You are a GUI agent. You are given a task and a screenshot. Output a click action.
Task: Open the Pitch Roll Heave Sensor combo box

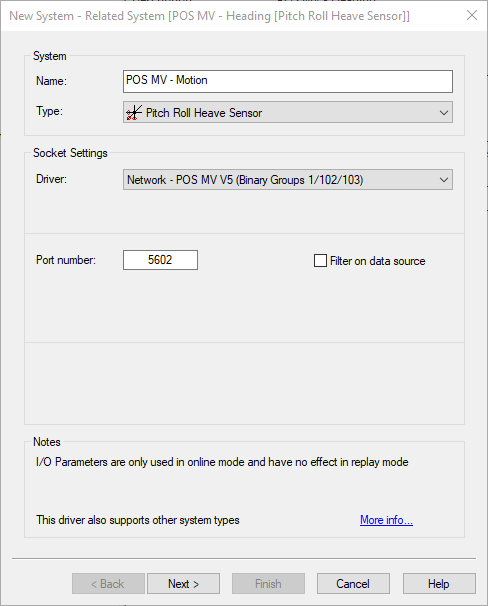tap(288, 112)
